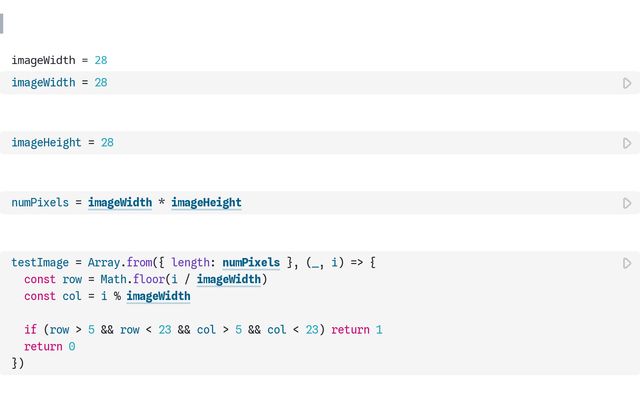Run the imageHeight cell play icon
The height and width of the screenshot is (400, 640).
(x=627, y=143)
